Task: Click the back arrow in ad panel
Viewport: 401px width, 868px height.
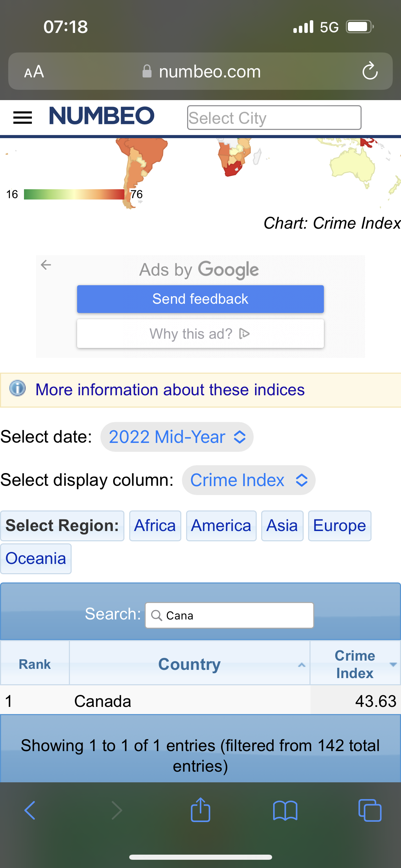Action: click(x=46, y=265)
